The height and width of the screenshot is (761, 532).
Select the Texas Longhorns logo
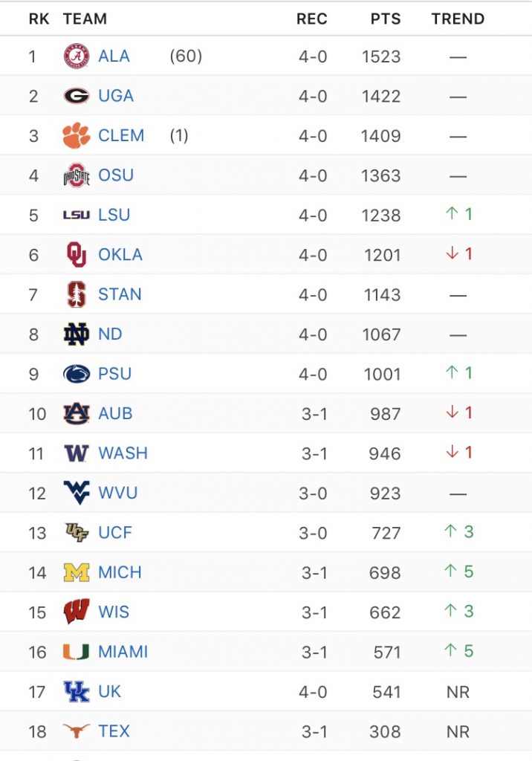[77, 731]
